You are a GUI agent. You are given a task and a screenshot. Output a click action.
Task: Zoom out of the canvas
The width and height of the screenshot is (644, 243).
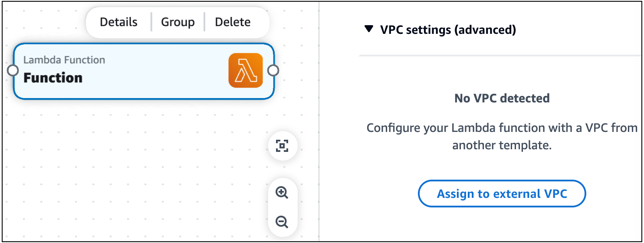pyautogui.click(x=282, y=222)
